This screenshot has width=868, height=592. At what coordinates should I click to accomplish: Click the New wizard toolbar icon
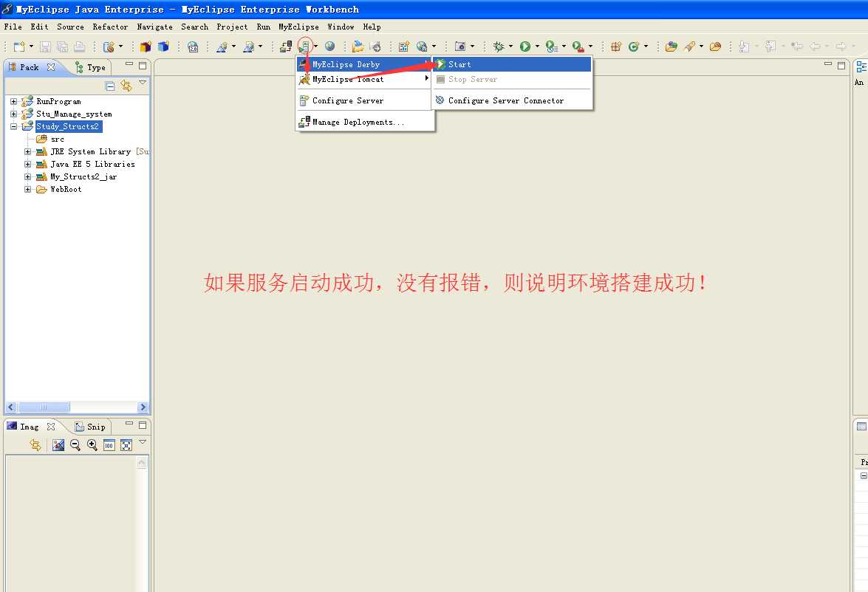18,47
